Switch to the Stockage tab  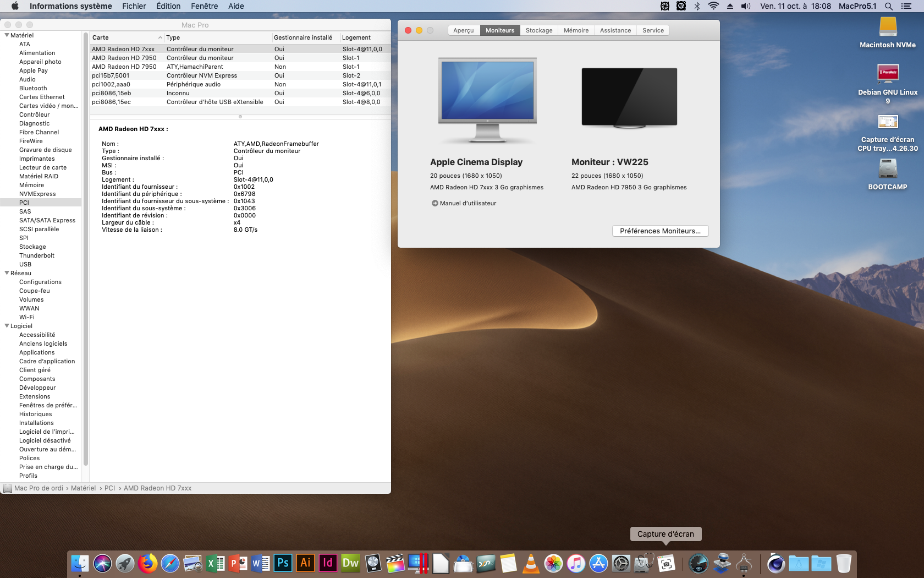[538, 30]
